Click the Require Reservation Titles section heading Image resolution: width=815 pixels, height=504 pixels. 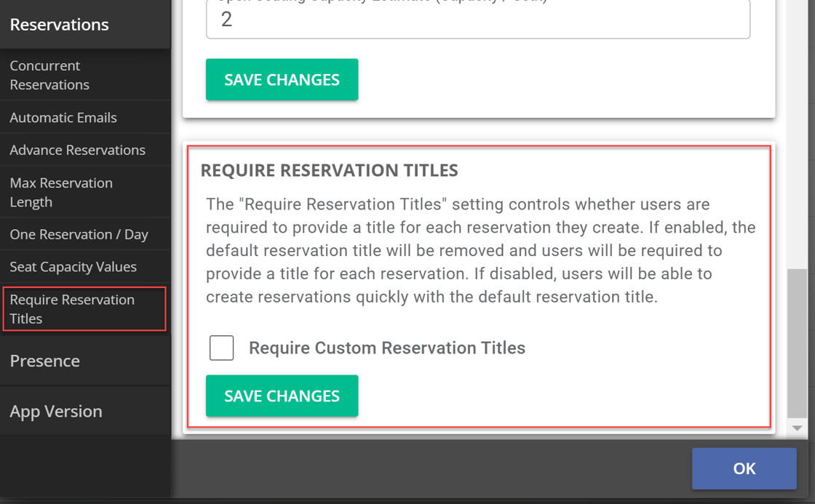tap(329, 170)
